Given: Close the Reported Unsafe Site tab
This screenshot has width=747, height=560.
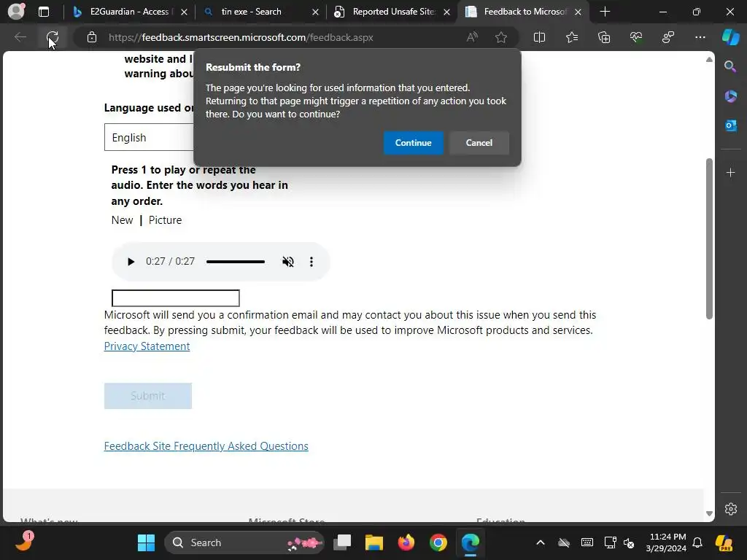Looking at the screenshot, I should [x=447, y=12].
